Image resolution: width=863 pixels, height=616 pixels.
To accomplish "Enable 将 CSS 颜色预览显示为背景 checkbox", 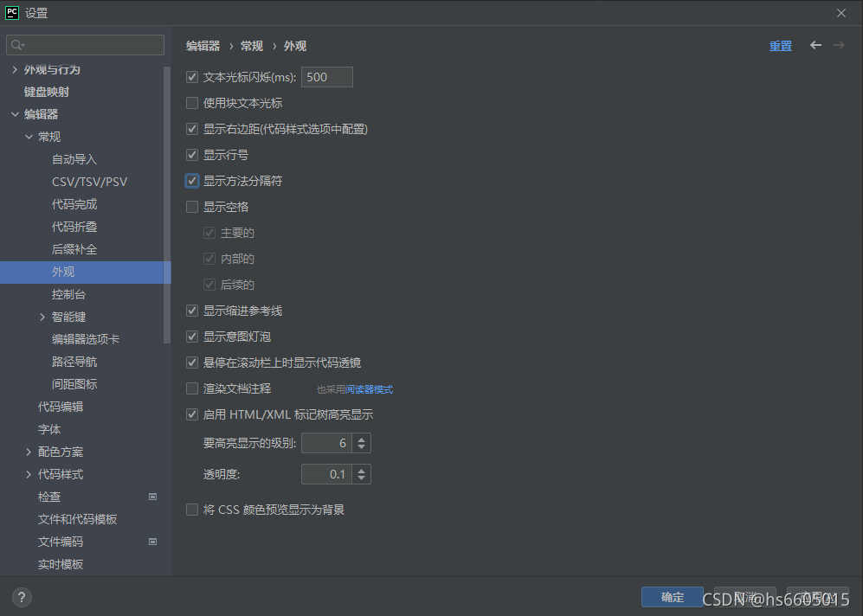I will (192, 510).
